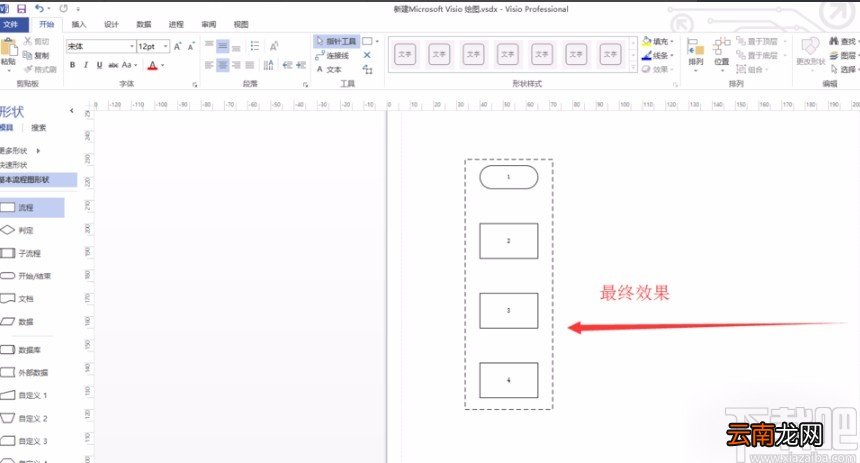This screenshot has width=860, height=463.
Task: Open the File (文件) tab
Action: [10, 24]
